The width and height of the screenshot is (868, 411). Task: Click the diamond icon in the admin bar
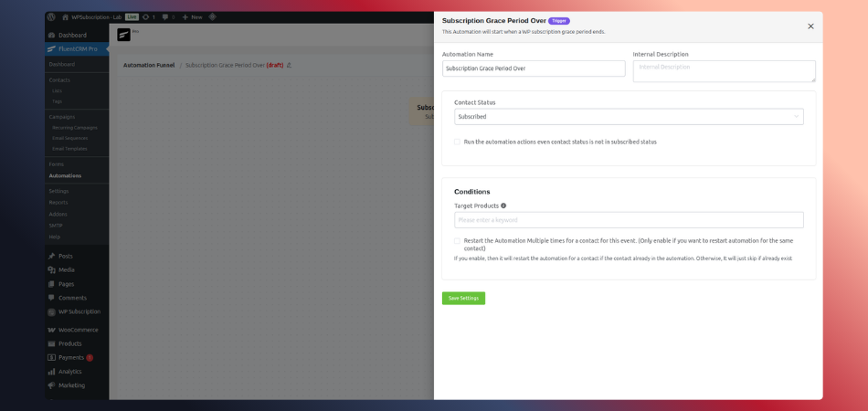coord(212,17)
